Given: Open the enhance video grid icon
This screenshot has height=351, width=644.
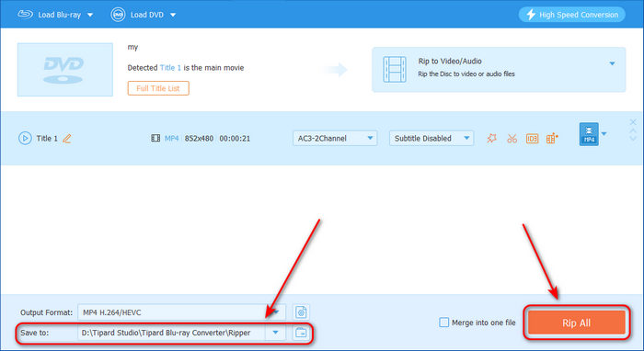Looking at the screenshot, I should [x=552, y=138].
